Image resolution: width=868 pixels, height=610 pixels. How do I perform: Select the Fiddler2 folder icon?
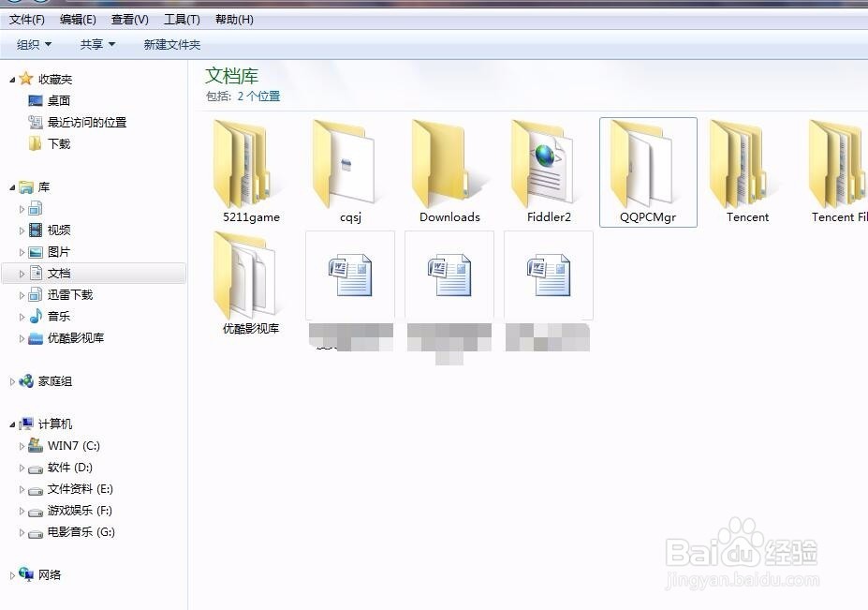[542, 163]
